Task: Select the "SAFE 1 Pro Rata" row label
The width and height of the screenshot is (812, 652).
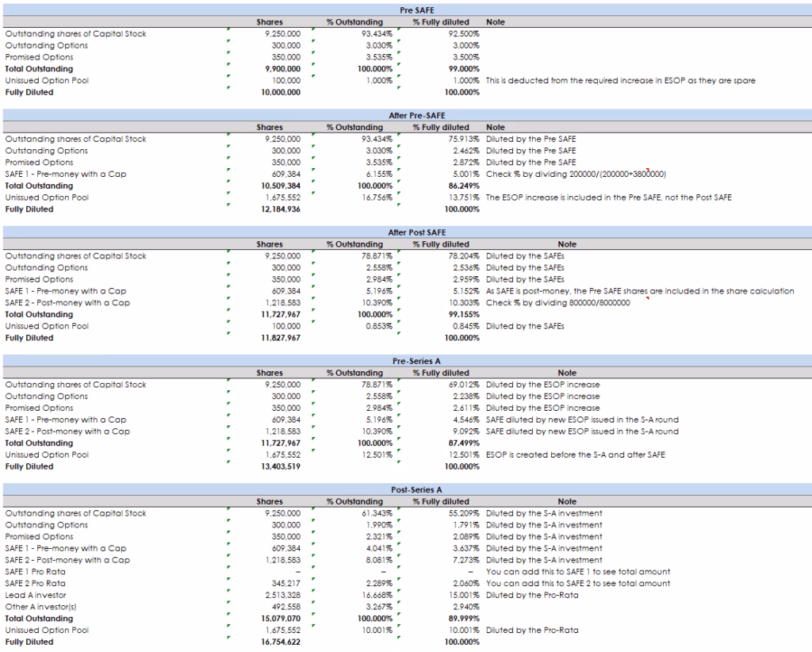Action: [x=35, y=572]
